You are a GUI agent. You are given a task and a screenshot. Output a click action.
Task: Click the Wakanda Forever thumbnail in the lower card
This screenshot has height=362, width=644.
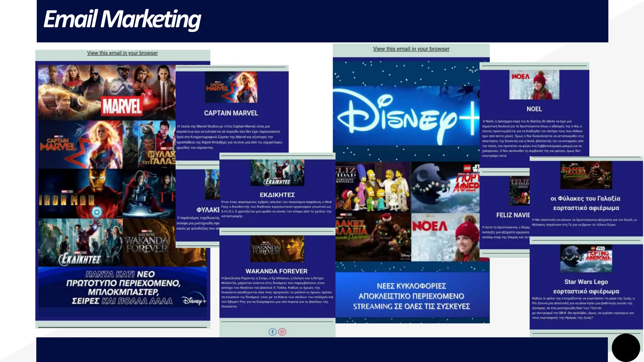277,249
